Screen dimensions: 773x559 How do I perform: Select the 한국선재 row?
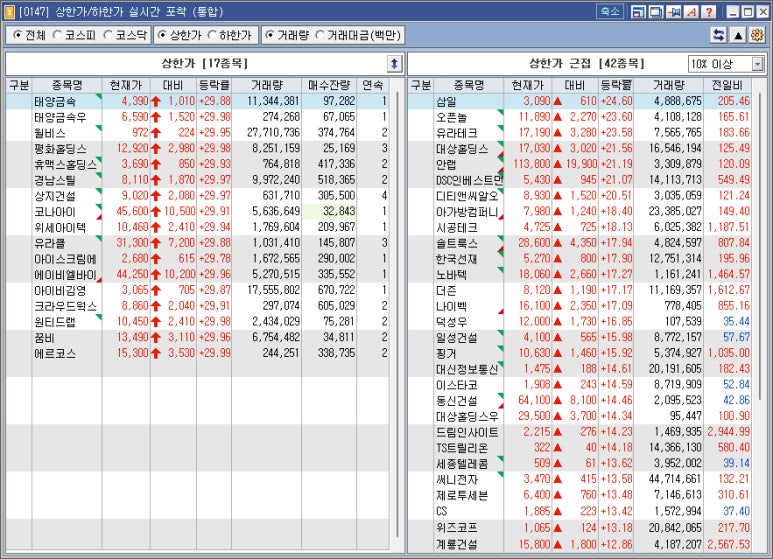(580, 259)
